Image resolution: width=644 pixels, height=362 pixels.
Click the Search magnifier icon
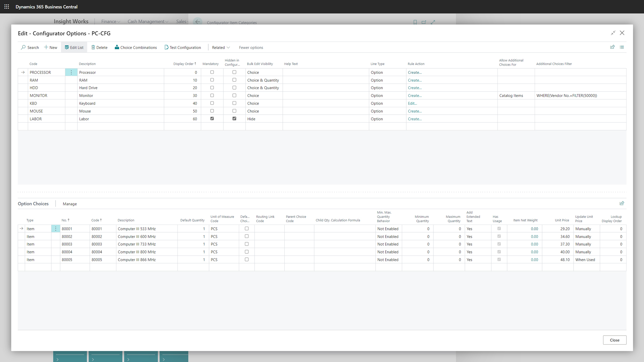pos(23,47)
